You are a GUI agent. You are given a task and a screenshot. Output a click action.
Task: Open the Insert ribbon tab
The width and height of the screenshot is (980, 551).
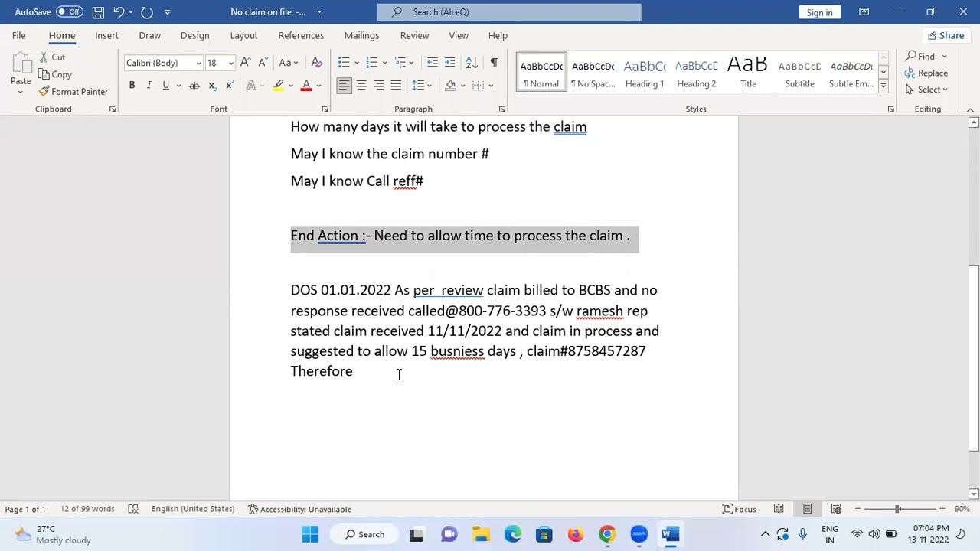[x=106, y=35]
